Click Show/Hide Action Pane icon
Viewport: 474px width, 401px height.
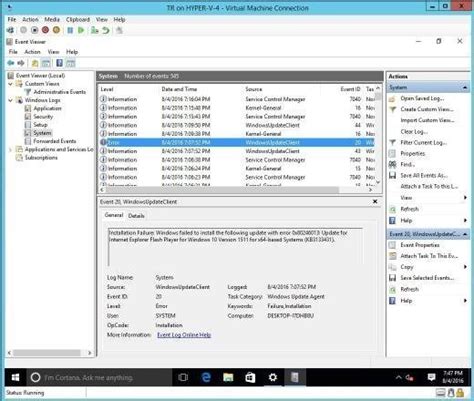[x=70, y=63]
